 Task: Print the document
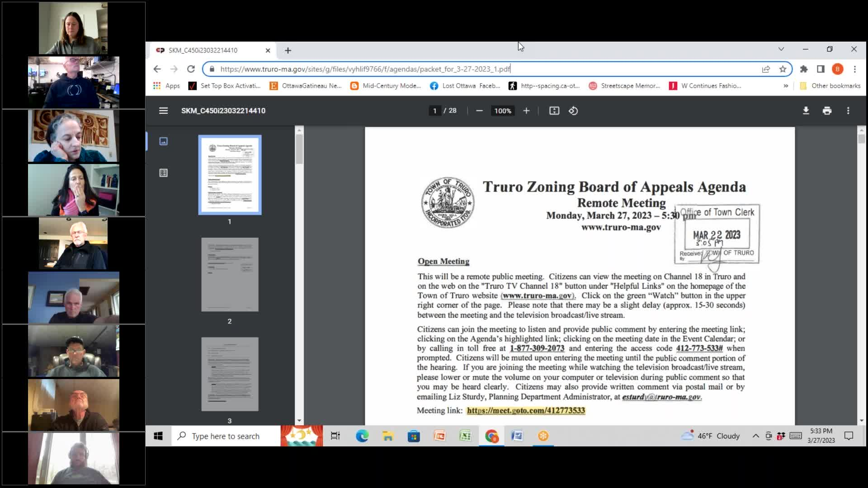pos(827,111)
